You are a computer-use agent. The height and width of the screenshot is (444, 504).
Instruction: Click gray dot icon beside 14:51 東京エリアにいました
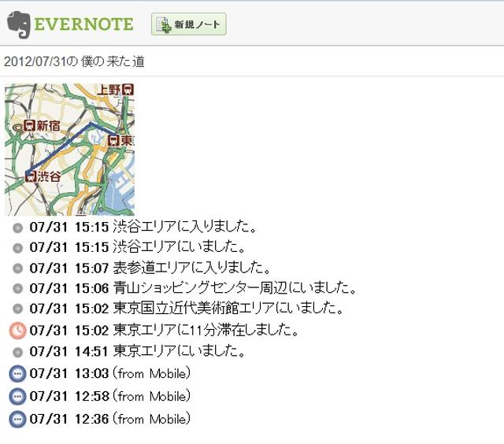[x=17, y=352]
